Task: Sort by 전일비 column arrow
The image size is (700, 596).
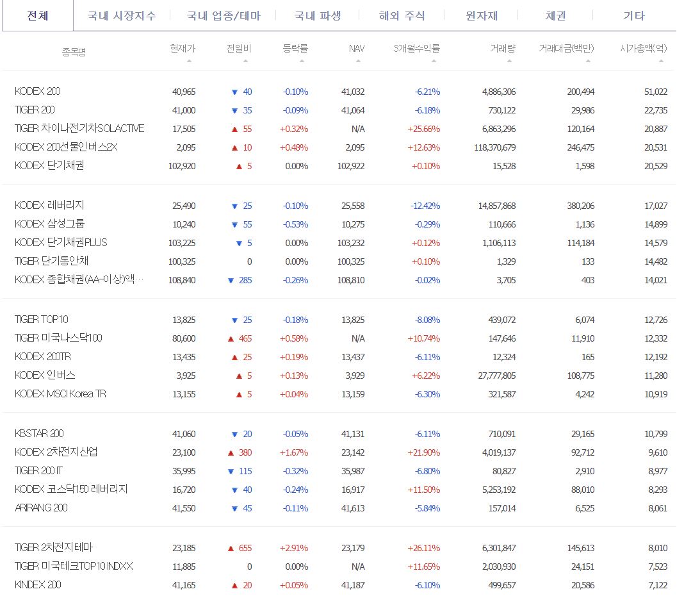Action: point(245,61)
